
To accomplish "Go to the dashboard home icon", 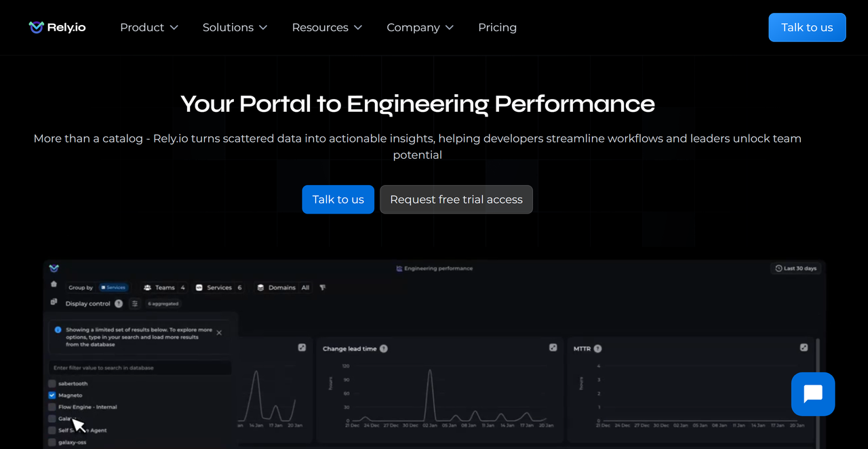I will point(54,284).
